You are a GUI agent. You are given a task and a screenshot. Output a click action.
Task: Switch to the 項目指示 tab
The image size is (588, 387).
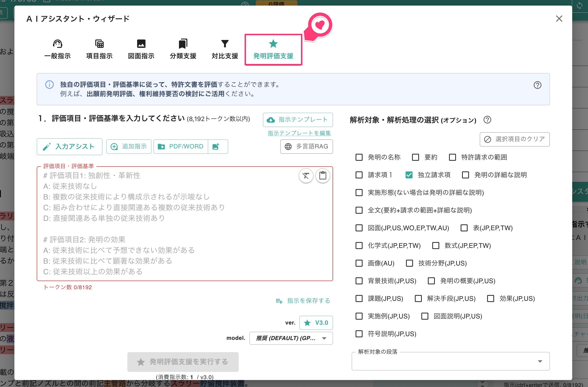click(99, 50)
